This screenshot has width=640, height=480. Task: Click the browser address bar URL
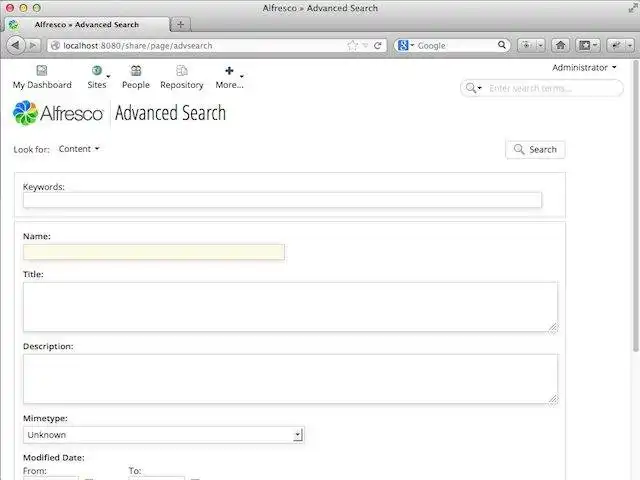pos(138,46)
